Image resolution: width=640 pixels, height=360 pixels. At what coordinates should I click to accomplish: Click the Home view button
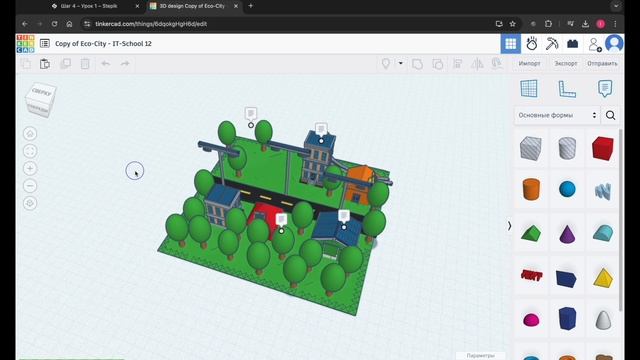(x=30, y=133)
